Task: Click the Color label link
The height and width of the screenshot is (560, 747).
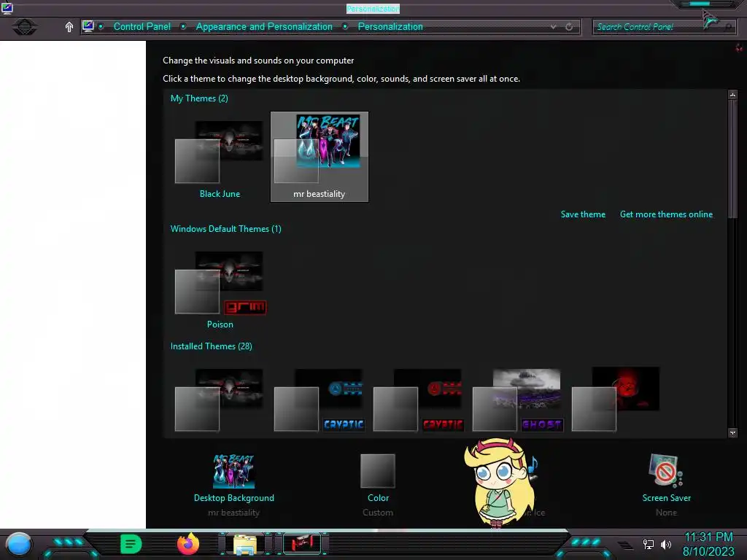Action: (378, 497)
